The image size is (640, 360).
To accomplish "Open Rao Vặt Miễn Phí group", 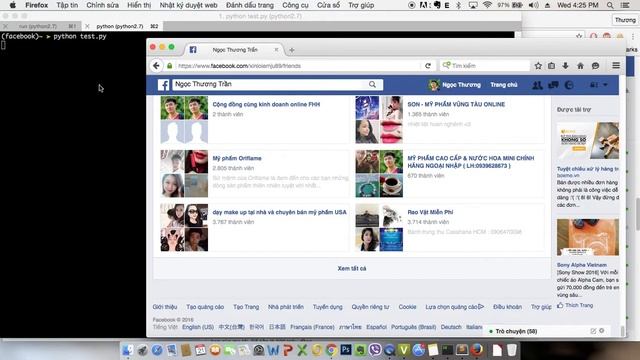I will 430,212.
